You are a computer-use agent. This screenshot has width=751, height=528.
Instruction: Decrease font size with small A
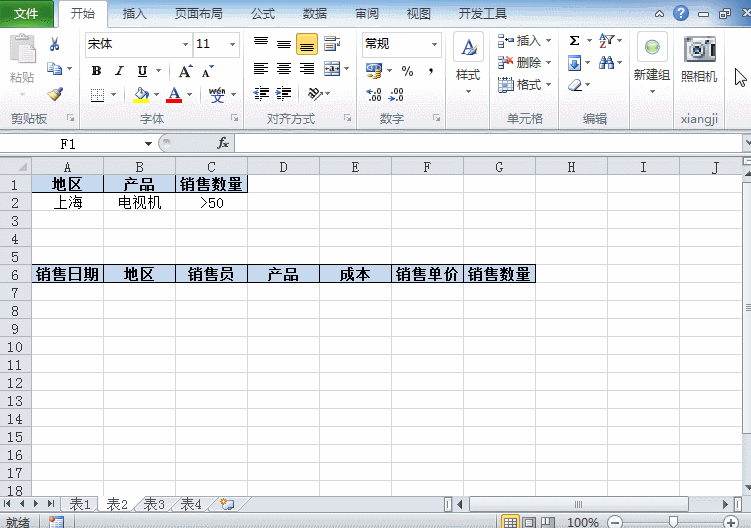click(x=207, y=71)
